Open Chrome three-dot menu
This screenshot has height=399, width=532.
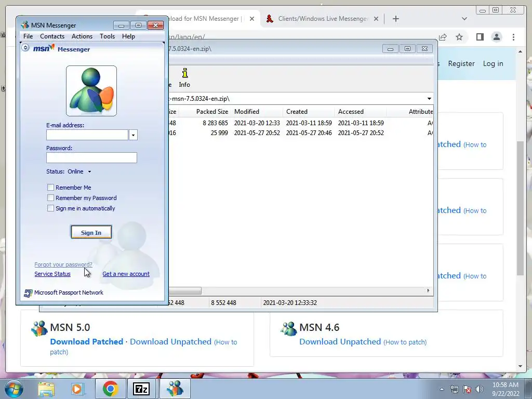(514, 37)
